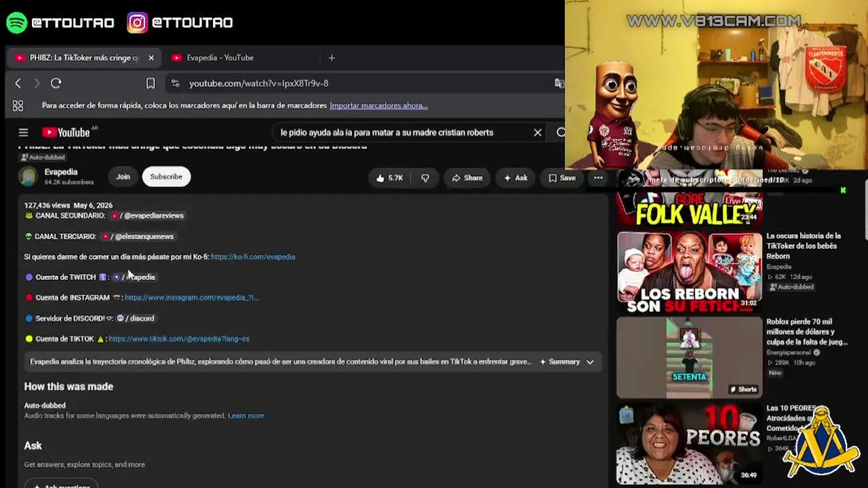Dislike the video with thumbs down
Viewport: 868px width, 488px height.
coord(425,178)
